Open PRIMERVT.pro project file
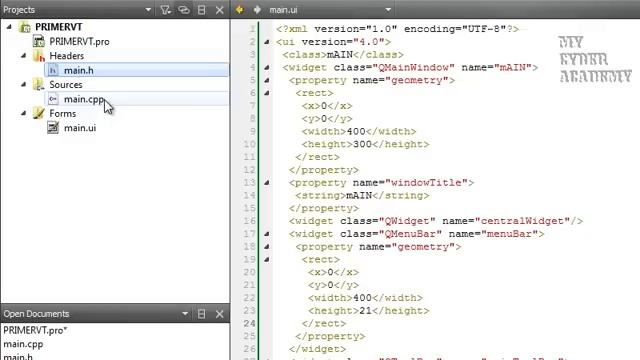640x360 pixels. click(x=79, y=42)
